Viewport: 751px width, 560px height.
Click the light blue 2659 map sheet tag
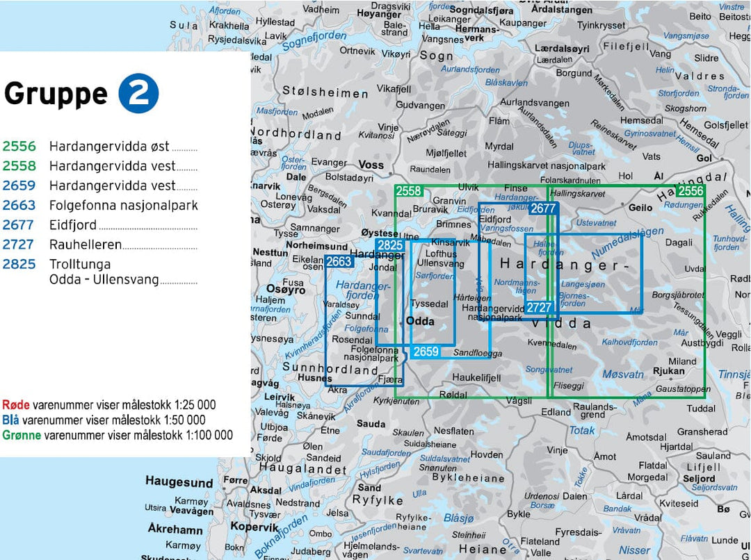pyautogui.click(x=426, y=352)
